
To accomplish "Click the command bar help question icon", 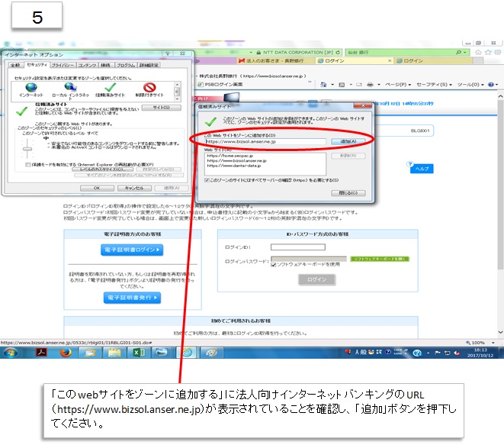I will 491,85.
